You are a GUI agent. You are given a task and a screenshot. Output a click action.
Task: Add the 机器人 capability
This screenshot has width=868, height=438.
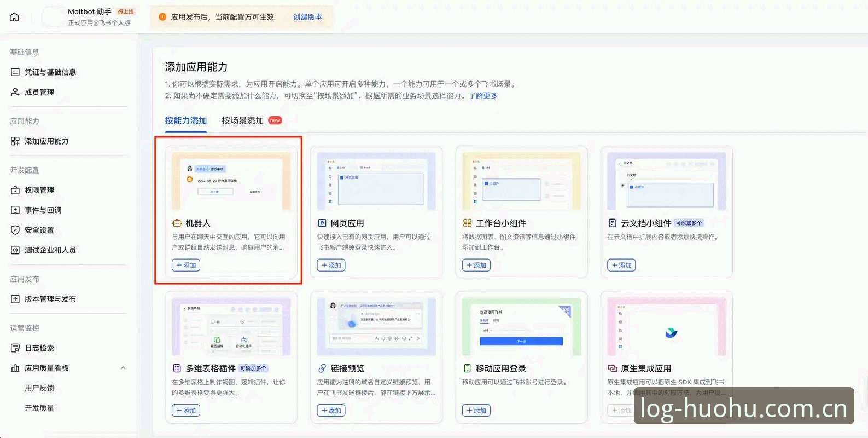coord(186,266)
